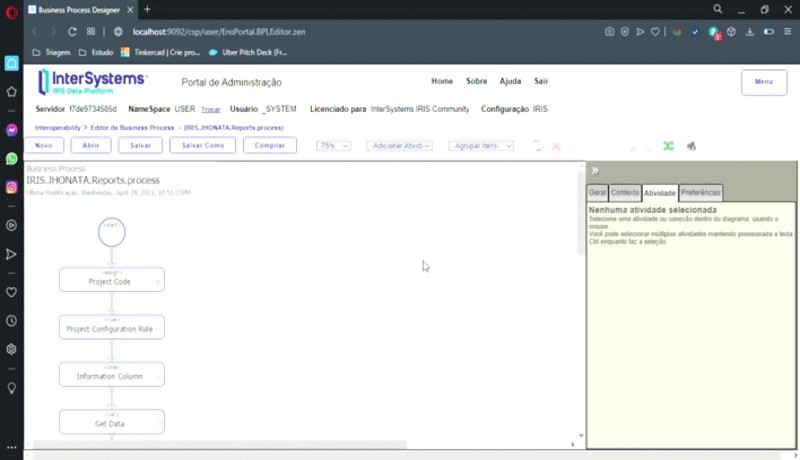Click the print diagram icon
The image size is (800, 460).
pos(691,146)
